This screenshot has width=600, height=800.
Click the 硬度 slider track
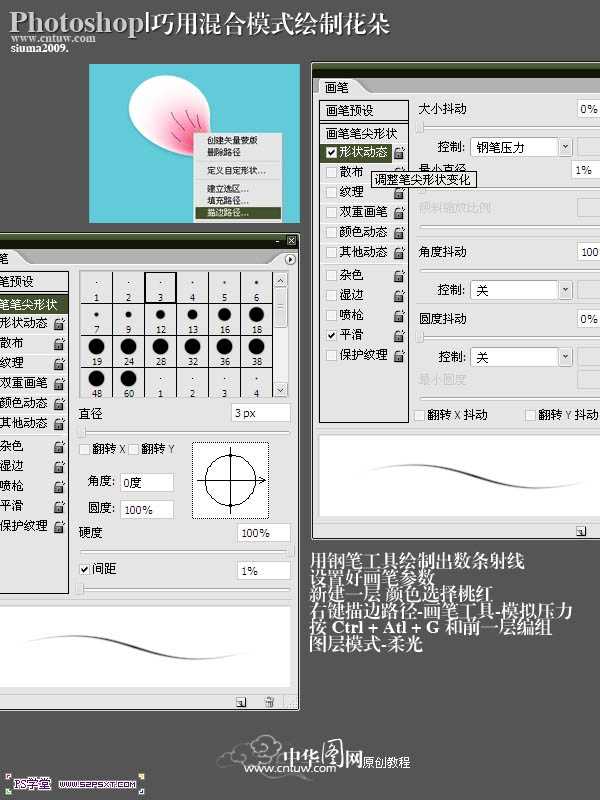pyautogui.click(x=186, y=552)
